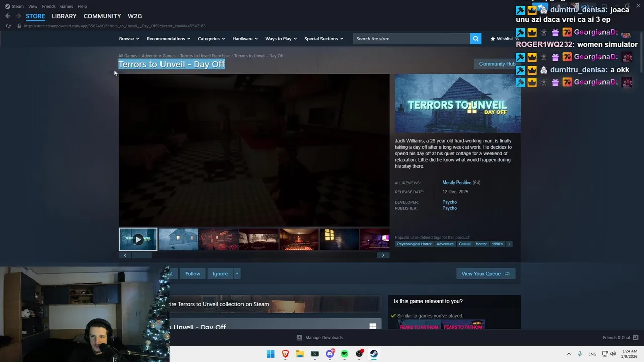Switch to the COMMUNITY tab

click(102, 16)
